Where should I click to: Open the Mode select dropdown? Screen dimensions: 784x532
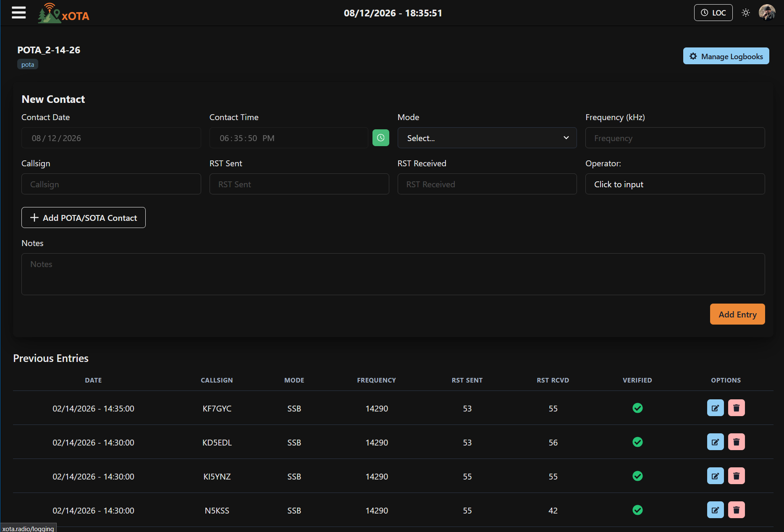pyautogui.click(x=487, y=138)
